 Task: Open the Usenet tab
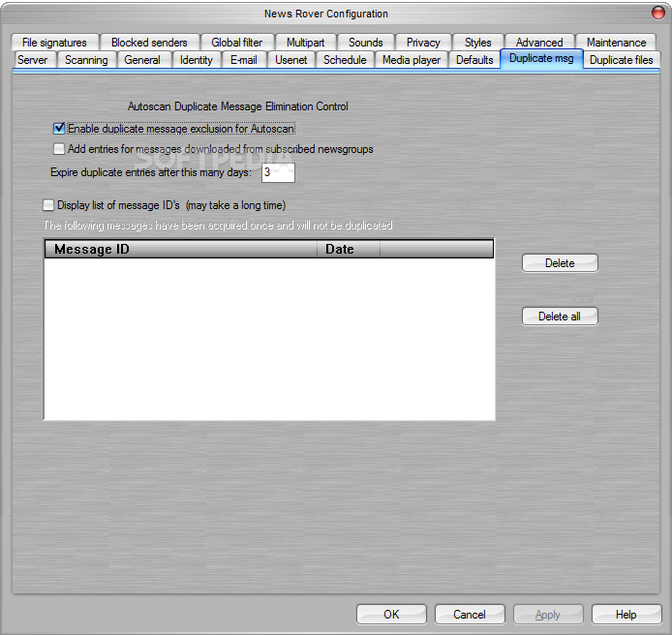[x=291, y=60]
